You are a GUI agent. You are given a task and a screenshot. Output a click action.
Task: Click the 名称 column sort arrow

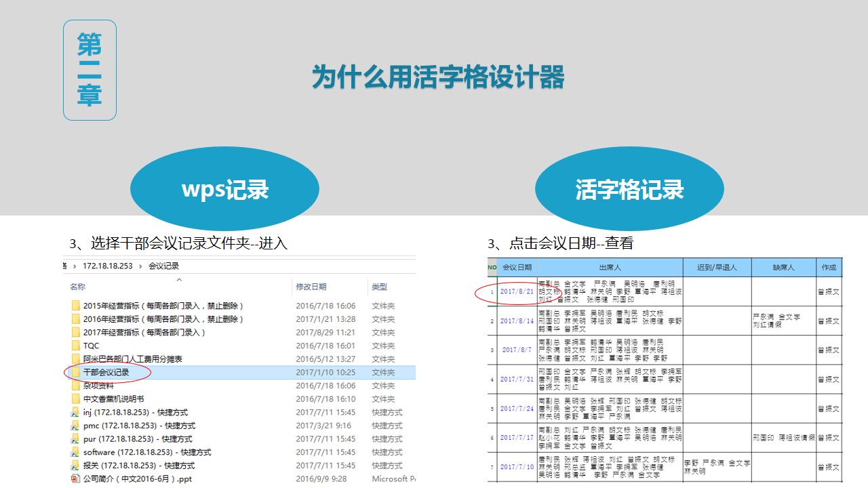click(x=179, y=279)
